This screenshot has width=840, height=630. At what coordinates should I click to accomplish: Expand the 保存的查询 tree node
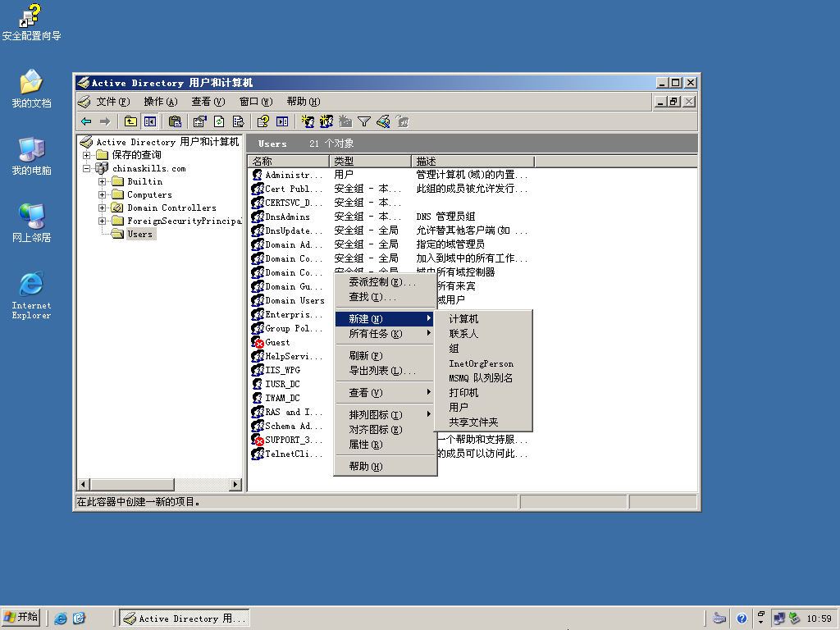click(86, 155)
